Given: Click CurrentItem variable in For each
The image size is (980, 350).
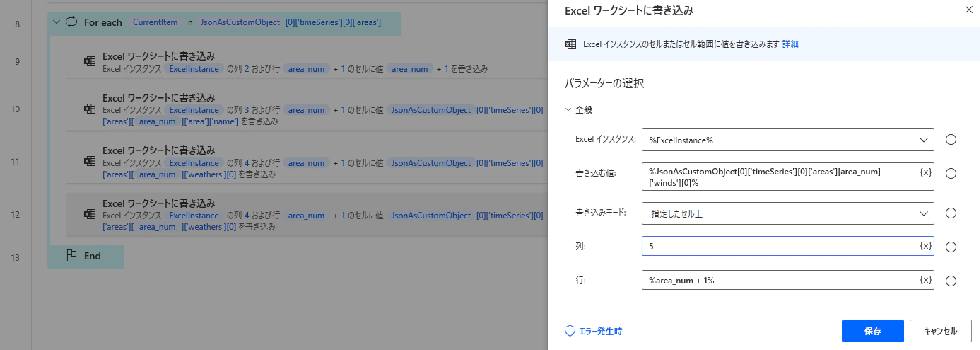Looking at the screenshot, I should coord(155,22).
